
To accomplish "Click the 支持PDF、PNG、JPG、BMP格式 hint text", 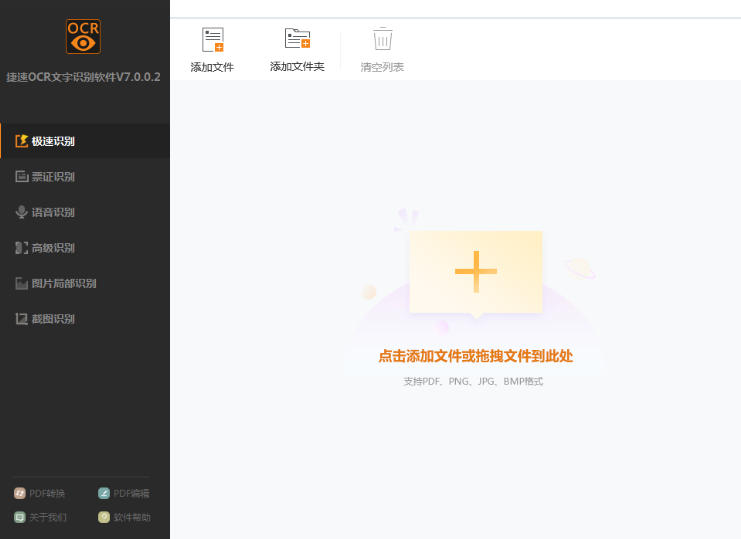I will 472,382.
